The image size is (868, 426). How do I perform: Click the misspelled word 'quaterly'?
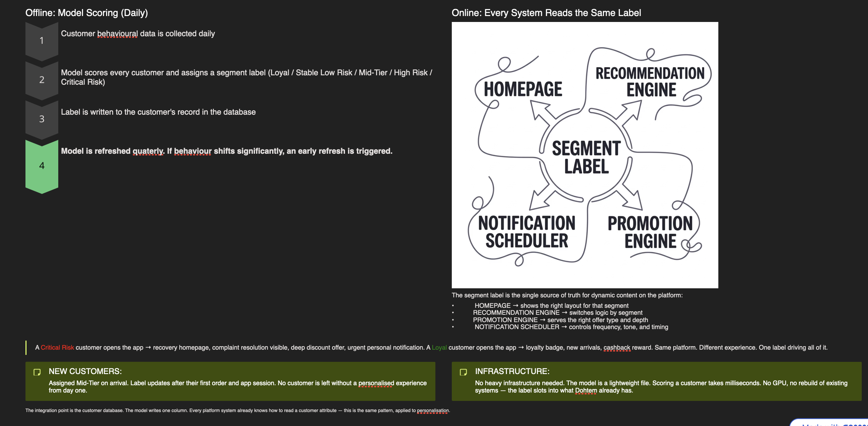(148, 151)
